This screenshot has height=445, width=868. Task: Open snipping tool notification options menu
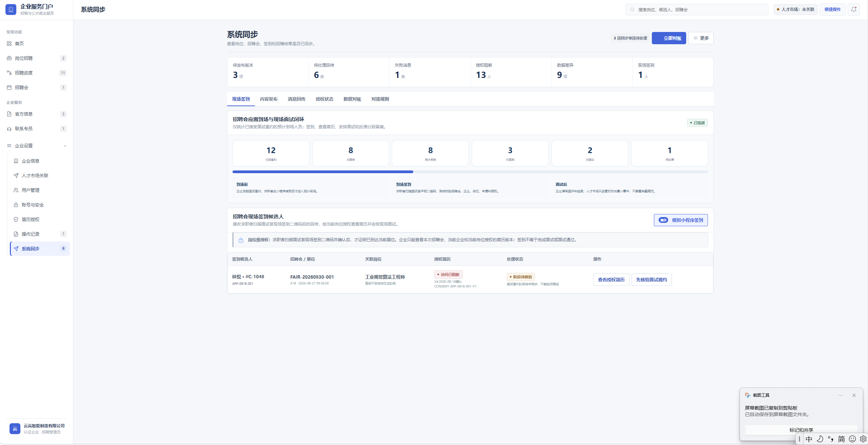point(840,395)
